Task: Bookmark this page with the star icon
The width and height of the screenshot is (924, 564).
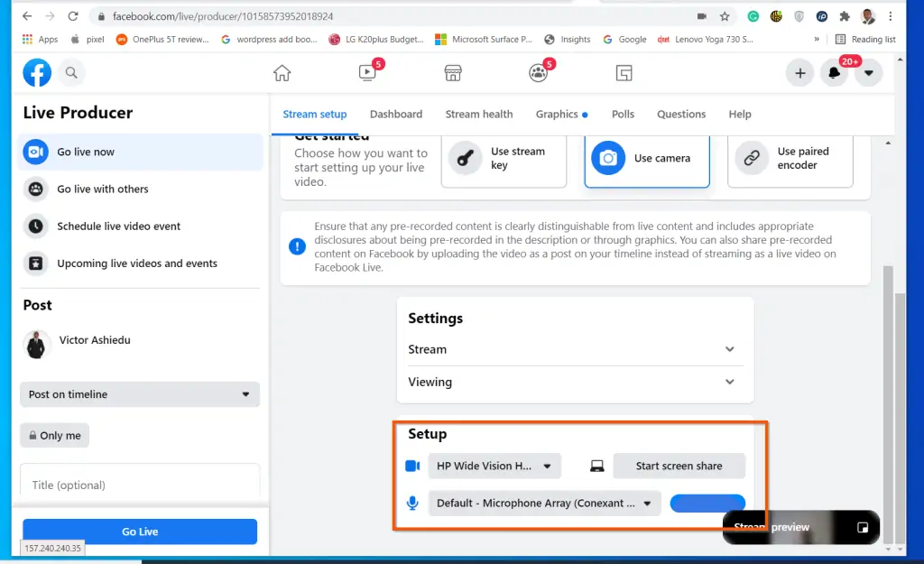Action: coord(725,16)
